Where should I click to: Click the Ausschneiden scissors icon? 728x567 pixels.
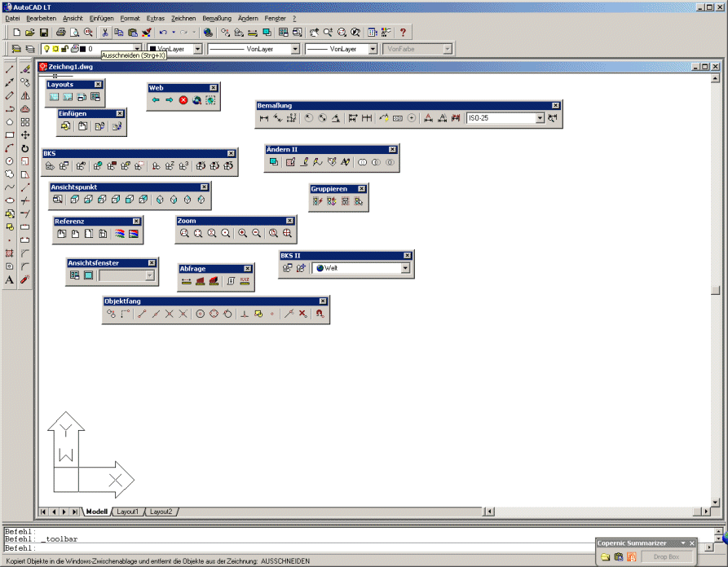click(x=104, y=33)
